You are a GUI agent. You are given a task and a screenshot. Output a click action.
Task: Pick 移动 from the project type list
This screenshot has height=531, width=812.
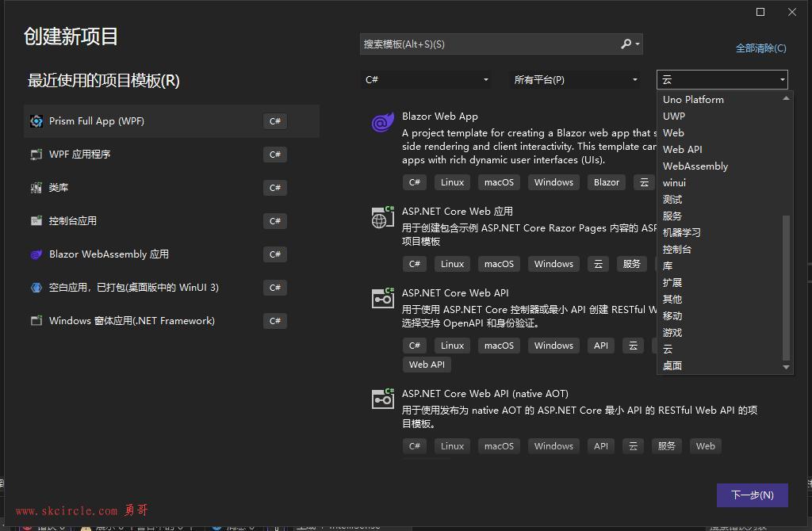tap(672, 315)
